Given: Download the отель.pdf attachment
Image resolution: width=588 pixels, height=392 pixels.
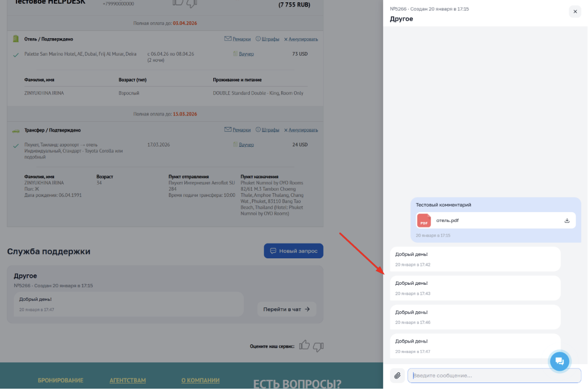Looking at the screenshot, I should [567, 221].
